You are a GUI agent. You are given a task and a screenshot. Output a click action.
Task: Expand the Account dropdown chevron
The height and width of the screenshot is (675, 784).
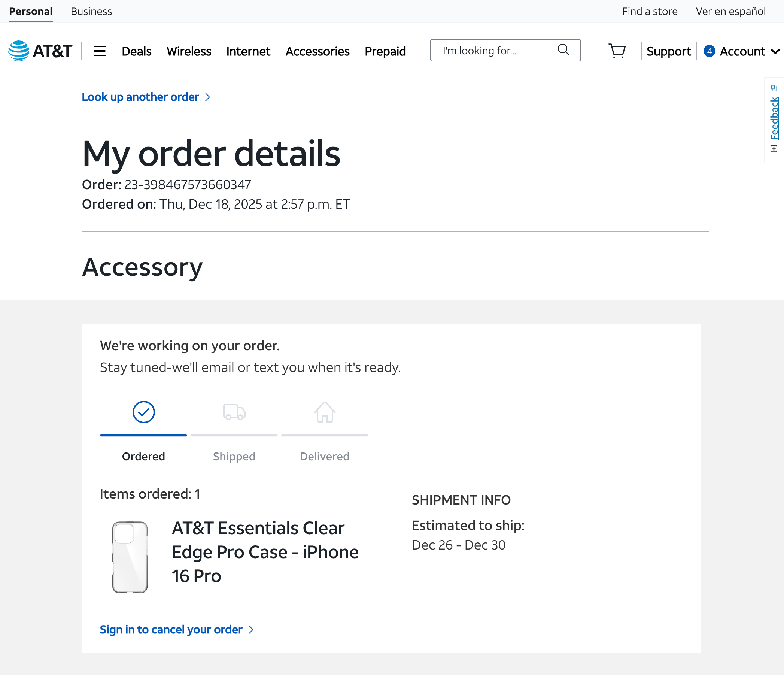click(775, 51)
